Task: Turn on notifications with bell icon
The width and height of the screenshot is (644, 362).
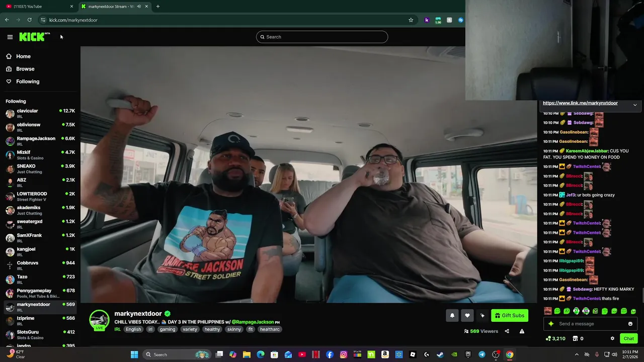Action: point(452,315)
